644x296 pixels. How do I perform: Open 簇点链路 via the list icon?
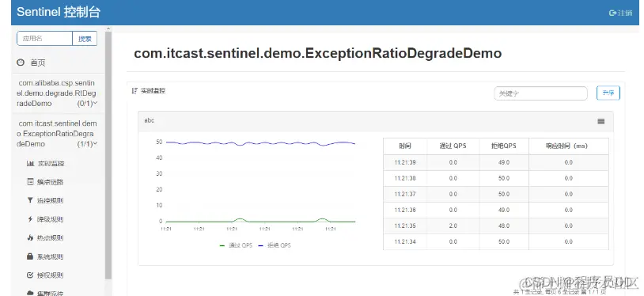[30, 182]
